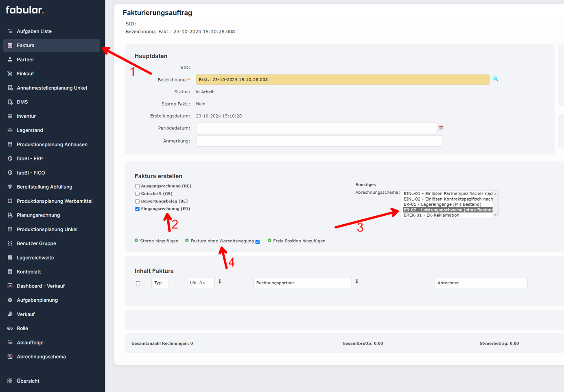Image resolution: width=564 pixels, height=392 pixels.
Task: Click the sort arrow beside Rechnungspartner
Action: [x=357, y=281]
